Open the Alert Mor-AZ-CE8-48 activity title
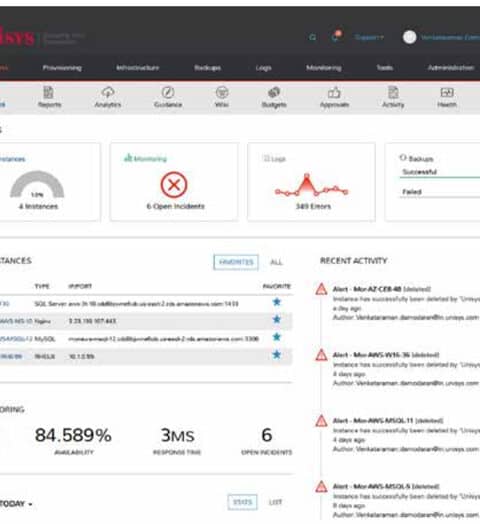Viewport: 480px width, 524px height. (382, 289)
